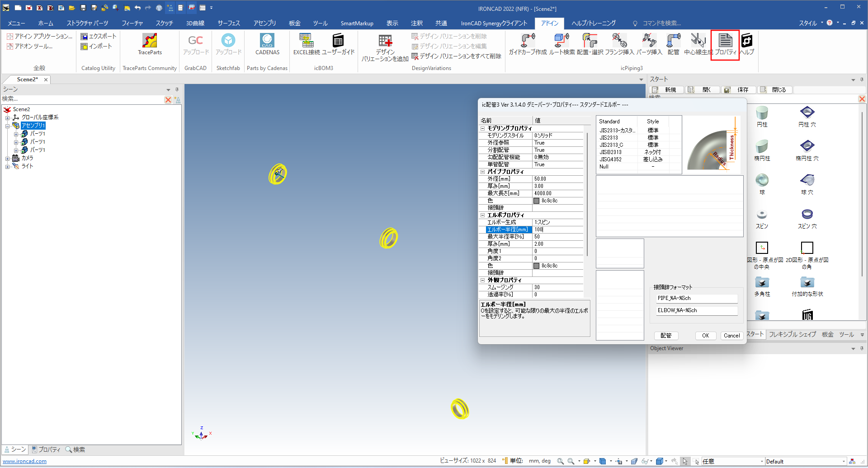
Task: Open the アセンブリ ribbon tab
Action: pos(264,23)
